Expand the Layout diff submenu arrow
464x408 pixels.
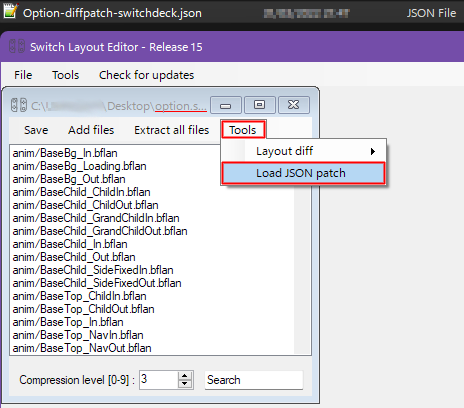coord(373,152)
